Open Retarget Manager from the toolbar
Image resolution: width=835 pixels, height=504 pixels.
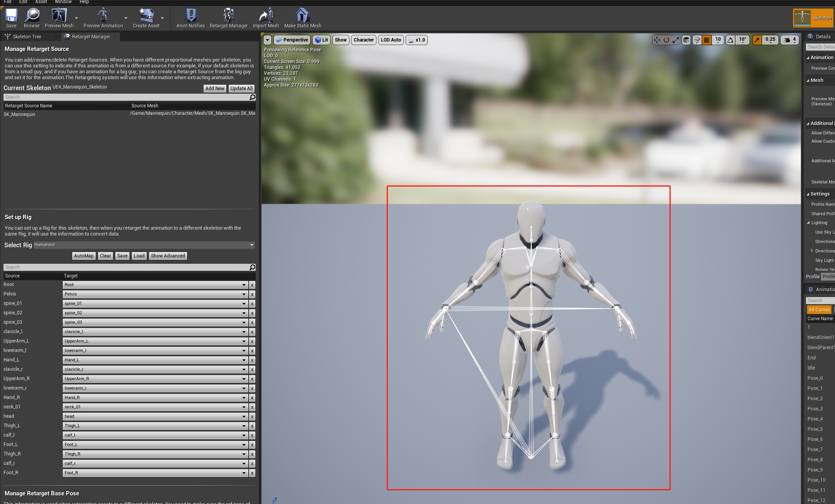tap(229, 18)
